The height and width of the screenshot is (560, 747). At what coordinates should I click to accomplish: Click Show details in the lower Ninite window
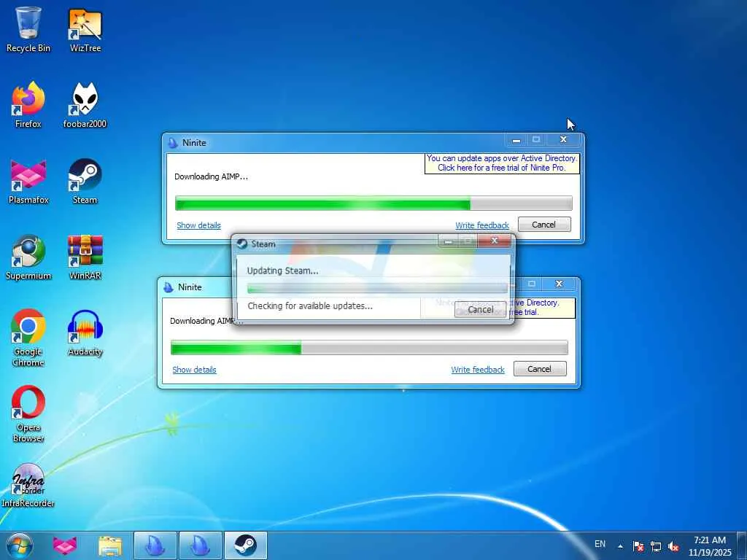pyautogui.click(x=194, y=370)
